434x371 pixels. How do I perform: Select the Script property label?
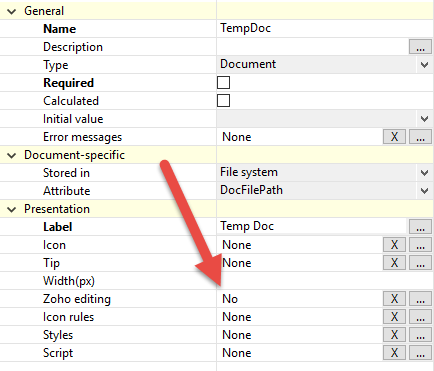tap(58, 353)
